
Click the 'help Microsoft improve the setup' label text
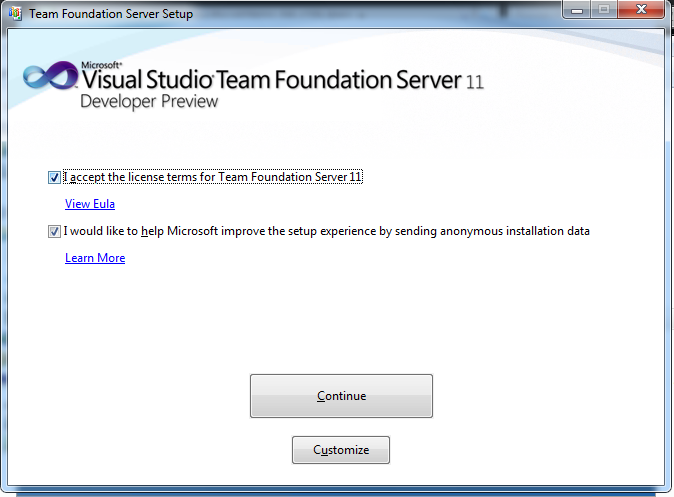pos(326,231)
